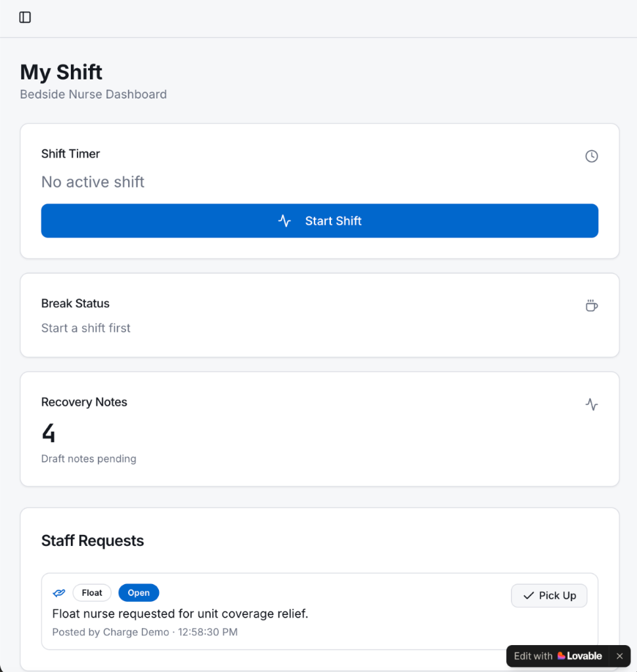
Task: Select the float nurse request description
Action: point(180,614)
